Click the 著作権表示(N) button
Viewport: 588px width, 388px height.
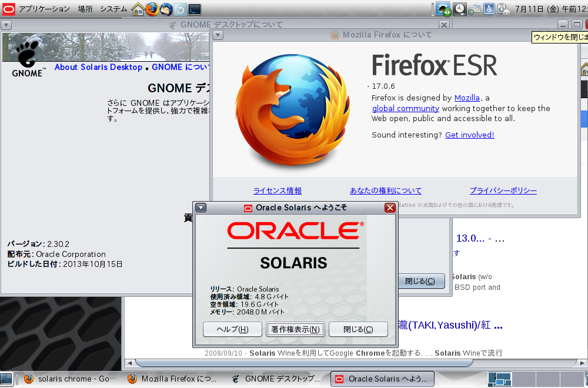pyautogui.click(x=296, y=329)
